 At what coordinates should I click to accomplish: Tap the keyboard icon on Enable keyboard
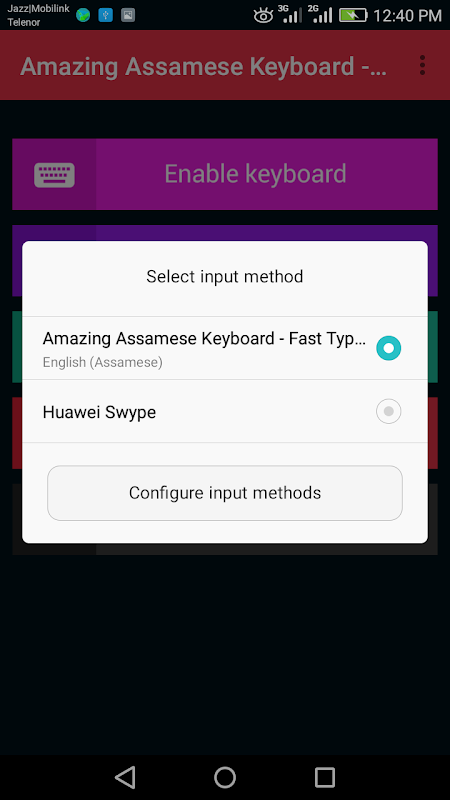click(54, 174)
